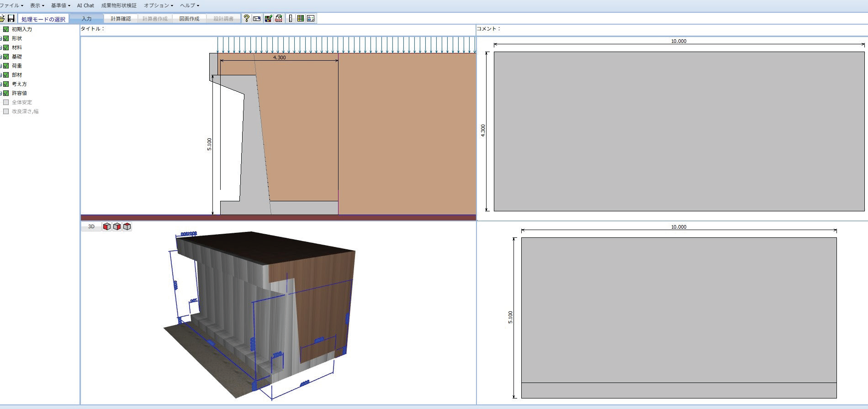Expand the 荷重 tree node
Viewport: 868px width, 409px height.
coord(1,66)
